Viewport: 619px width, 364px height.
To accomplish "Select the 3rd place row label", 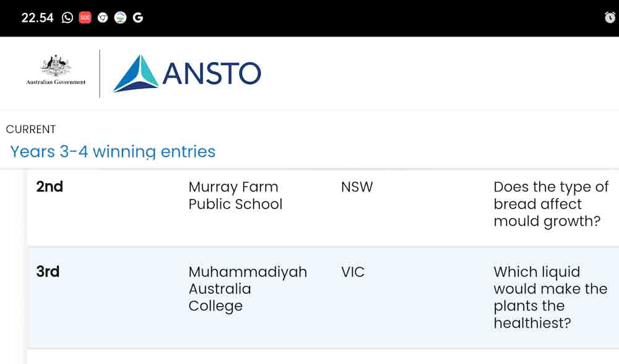I will (48, 272).
